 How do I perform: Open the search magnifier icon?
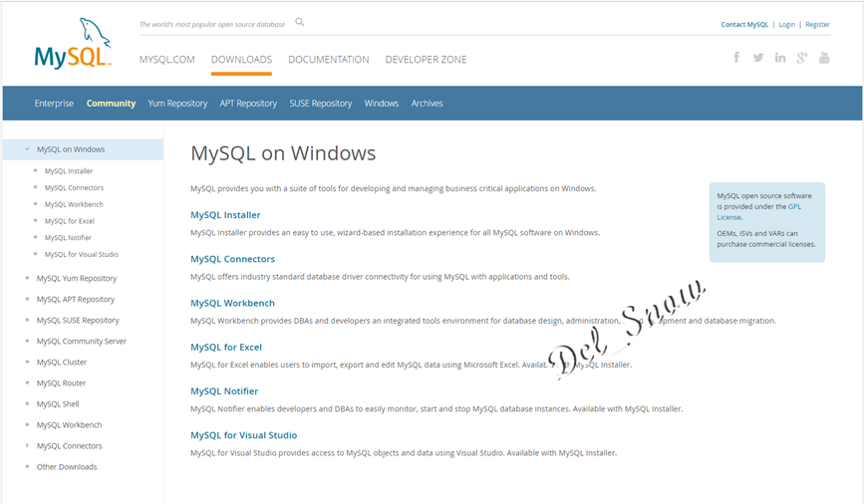pyautogui.click(x=300, y=22)
